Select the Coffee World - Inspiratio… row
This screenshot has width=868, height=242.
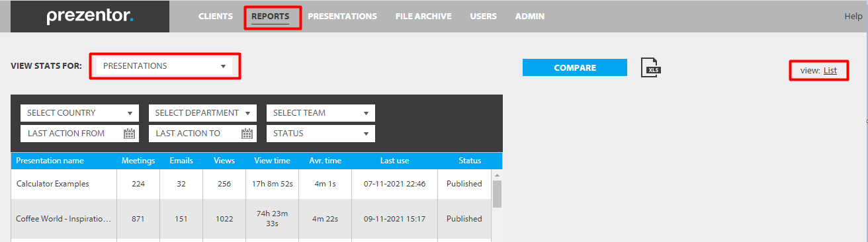(x=251, y=219)
